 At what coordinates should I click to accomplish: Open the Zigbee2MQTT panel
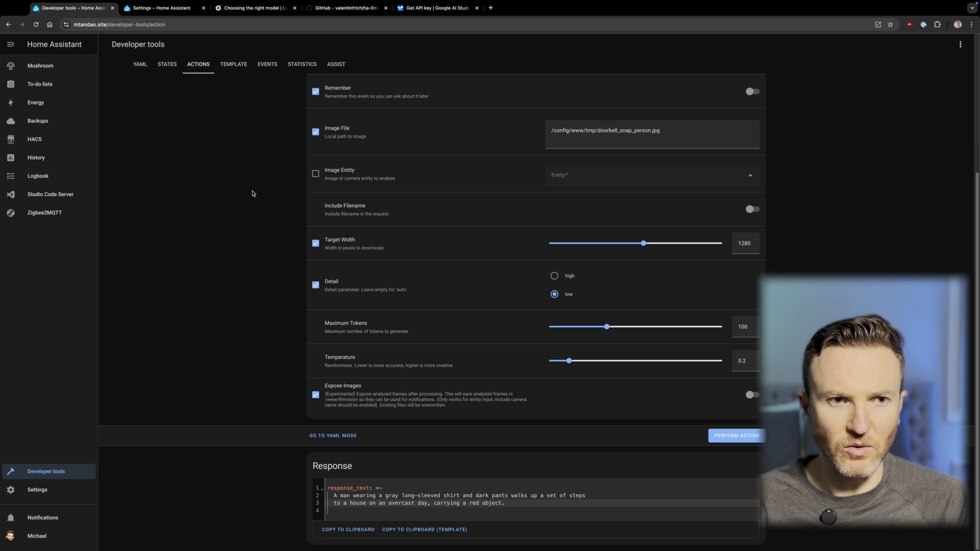coord(44,212)
